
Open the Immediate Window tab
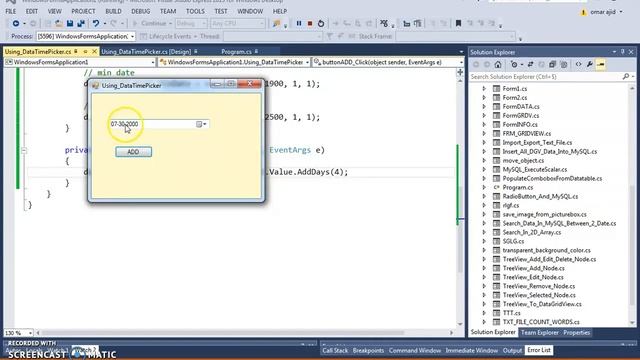tap(471, 350)
